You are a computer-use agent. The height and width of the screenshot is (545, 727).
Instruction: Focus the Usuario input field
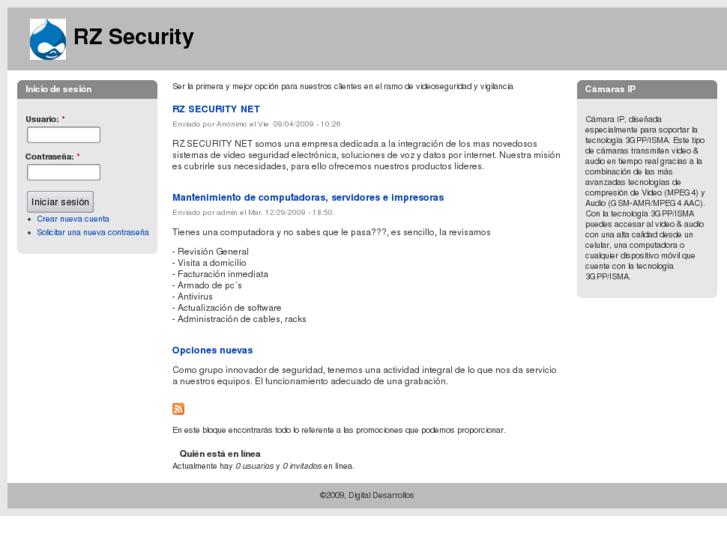click(63, 135)
